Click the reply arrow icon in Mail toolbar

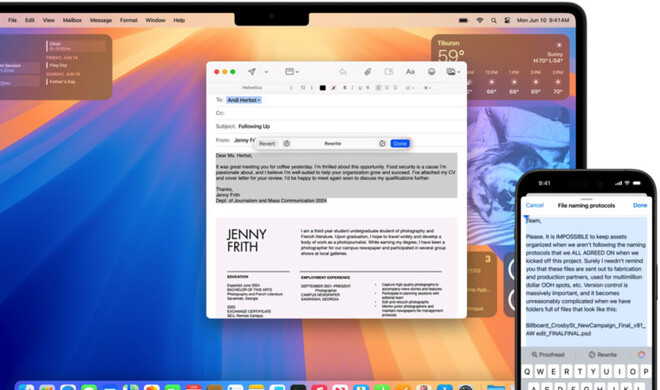click(343, 72)
